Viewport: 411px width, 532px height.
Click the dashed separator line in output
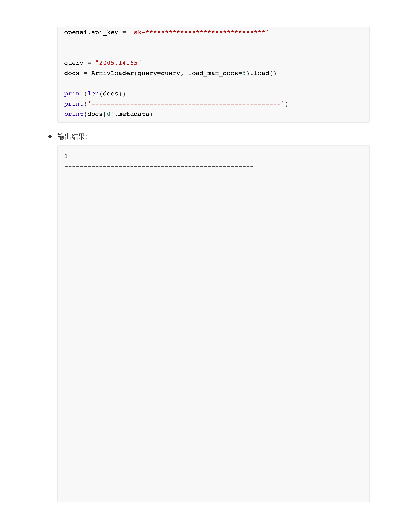point(159,167)
